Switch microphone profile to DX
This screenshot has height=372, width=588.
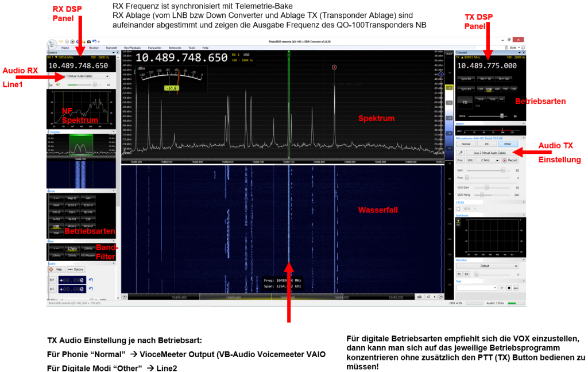pos(486,144)
